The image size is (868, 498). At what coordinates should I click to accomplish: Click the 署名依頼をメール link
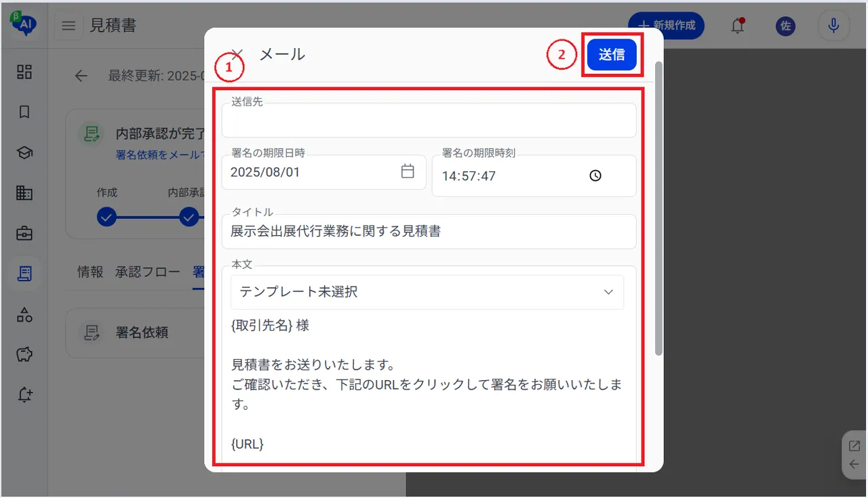(x=160, y=154)
